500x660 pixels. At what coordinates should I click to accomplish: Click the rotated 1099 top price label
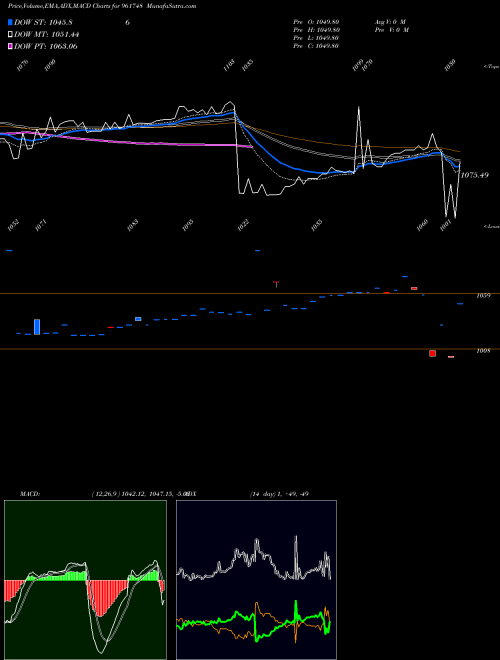[358, 65]
